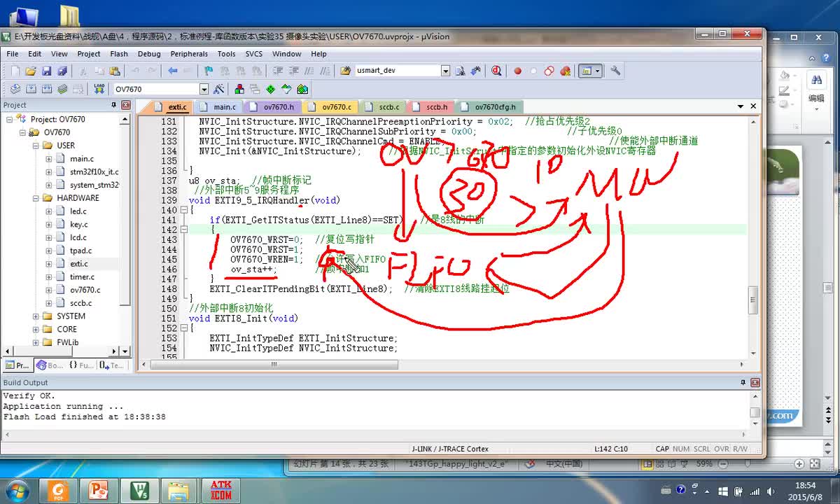
Task: Expand the CORE folder
Action: (x=36, y=329)
